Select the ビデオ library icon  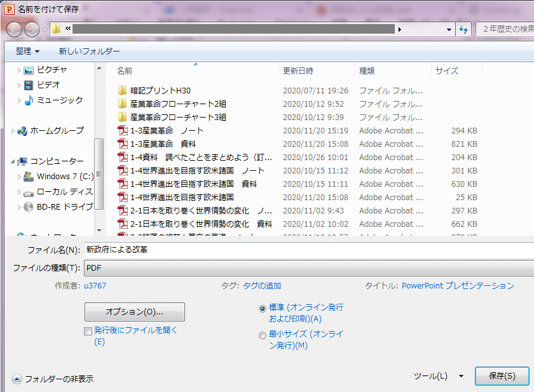[x=29, y=85]
